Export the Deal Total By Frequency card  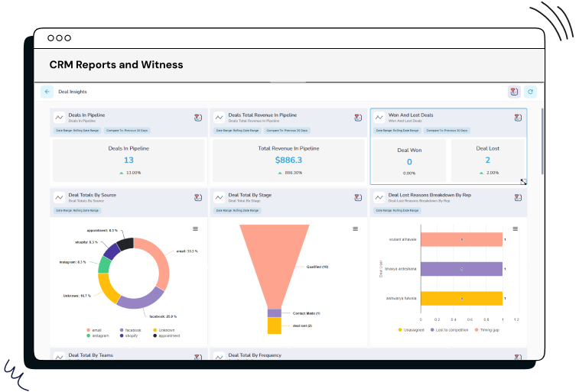518,357
